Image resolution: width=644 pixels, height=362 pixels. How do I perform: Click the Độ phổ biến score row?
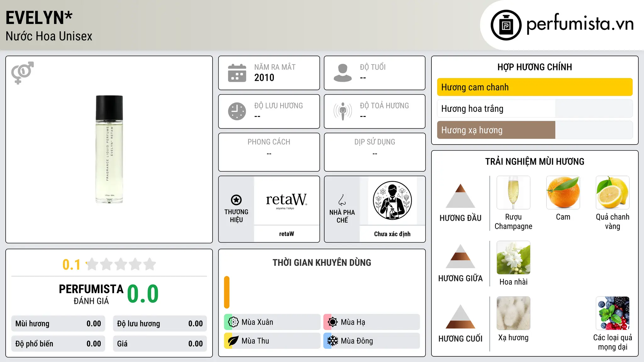(x=58, y=344)
